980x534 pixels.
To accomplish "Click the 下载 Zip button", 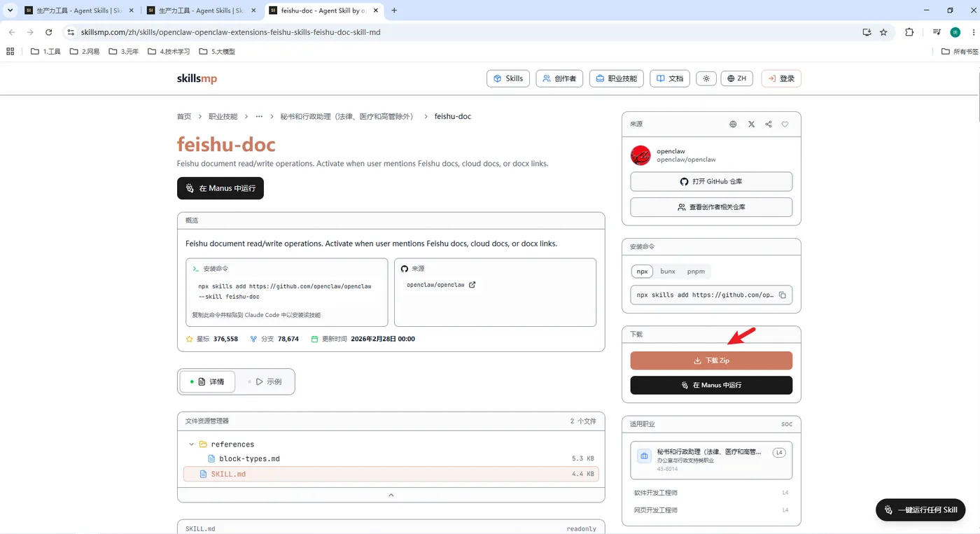I will coord(711,360).
